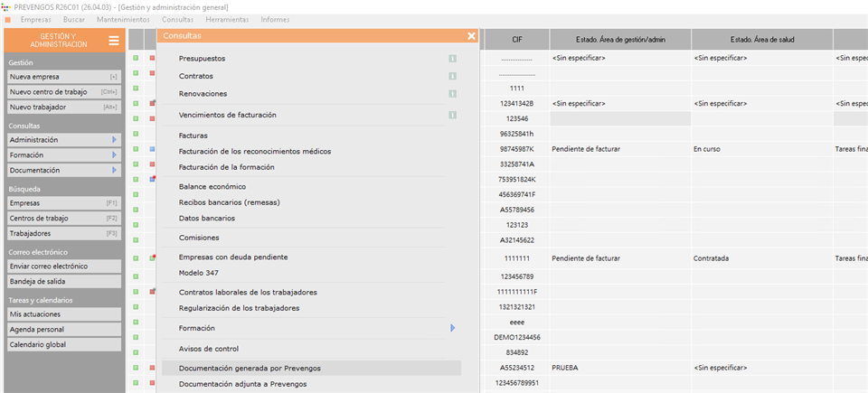Click the info icon beside Presupuestos
This screenshot has width=868, height=393.
point(452,59)
